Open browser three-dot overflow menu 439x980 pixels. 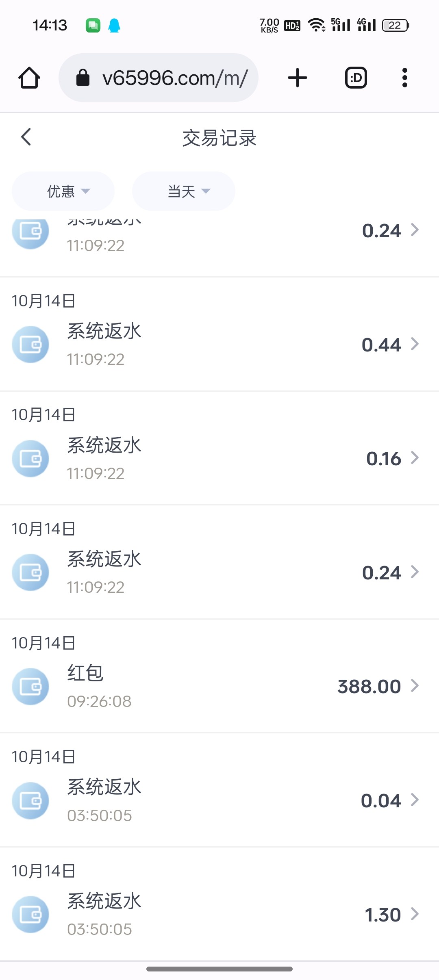(x=404, y=78)
